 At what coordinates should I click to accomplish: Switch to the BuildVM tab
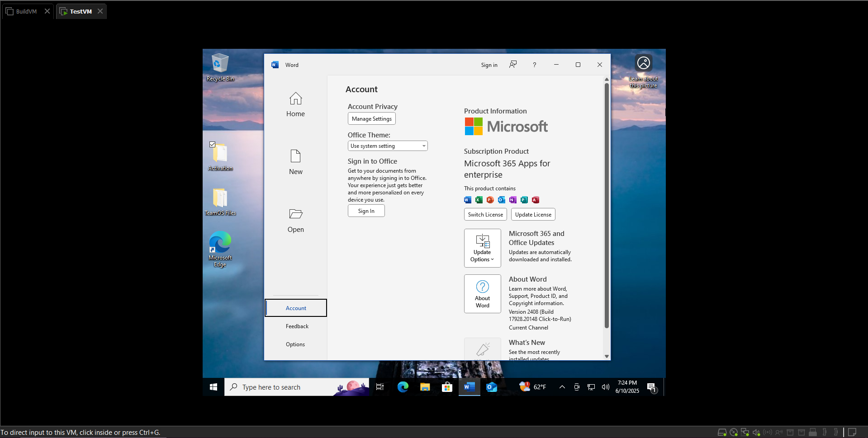[x=26, y=11]
